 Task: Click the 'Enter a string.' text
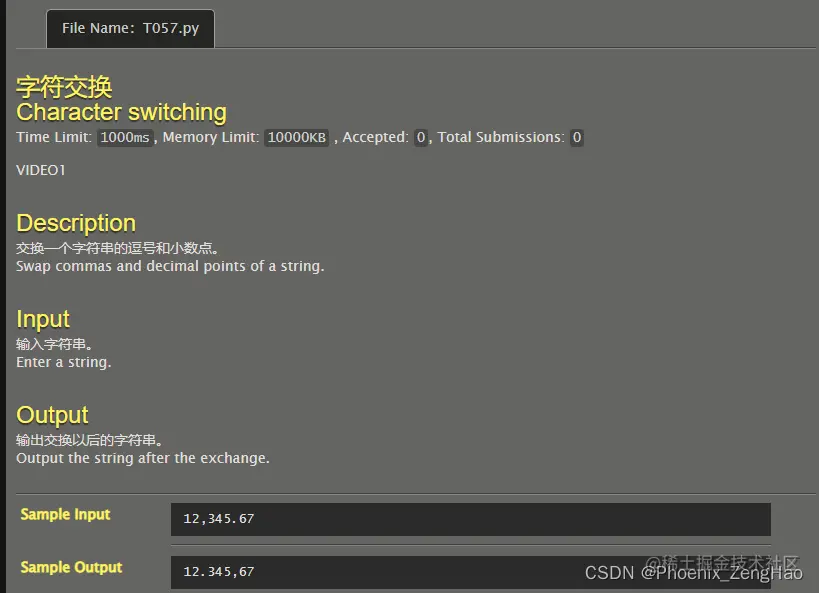64,362
